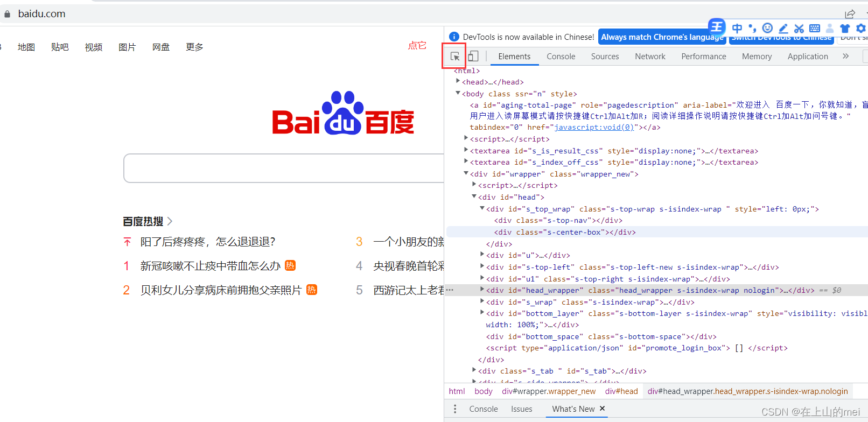Open the Issues tab in drawer

pyautogui.click(x=522, y=409)
